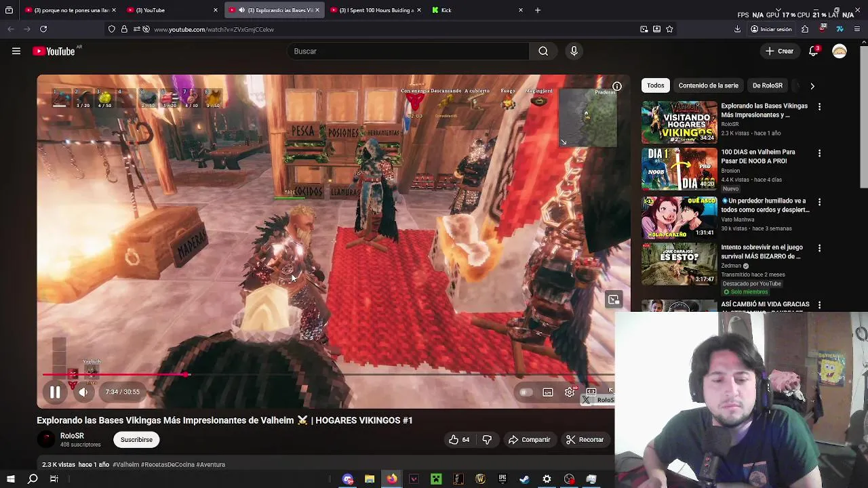Switch to the I Spent 100 Hours tab
868x488 pixels.
click(x=375, y=10)
